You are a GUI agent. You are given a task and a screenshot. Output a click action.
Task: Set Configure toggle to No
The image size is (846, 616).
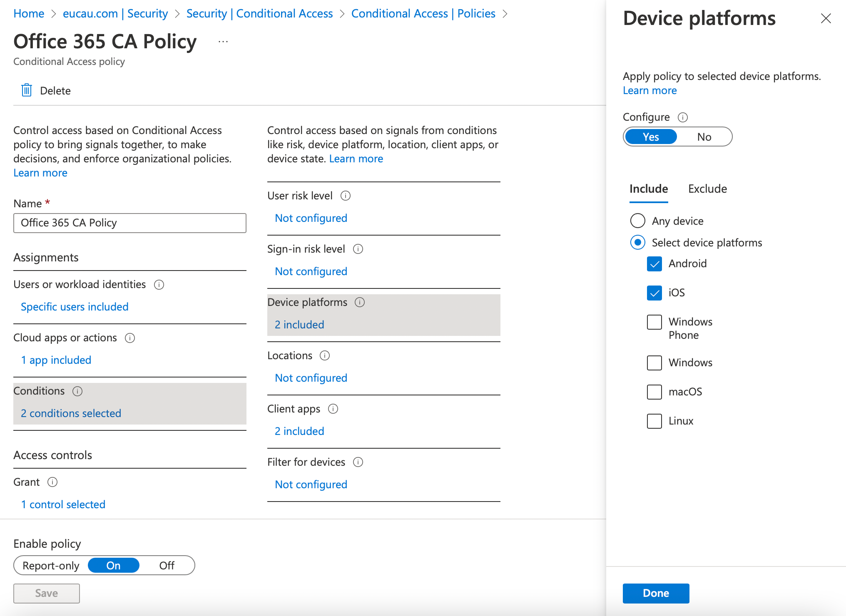click(704, 137)
